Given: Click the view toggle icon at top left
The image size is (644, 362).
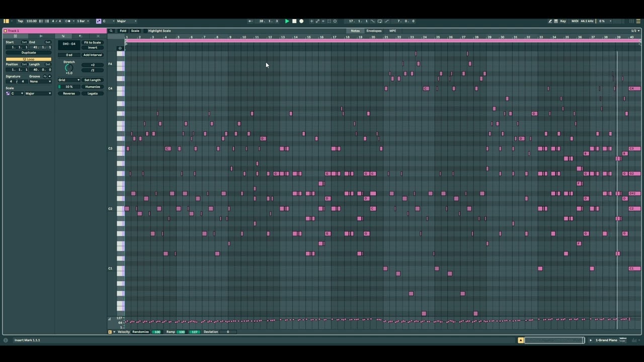Looking at the screenshot, I should point(6,21).
